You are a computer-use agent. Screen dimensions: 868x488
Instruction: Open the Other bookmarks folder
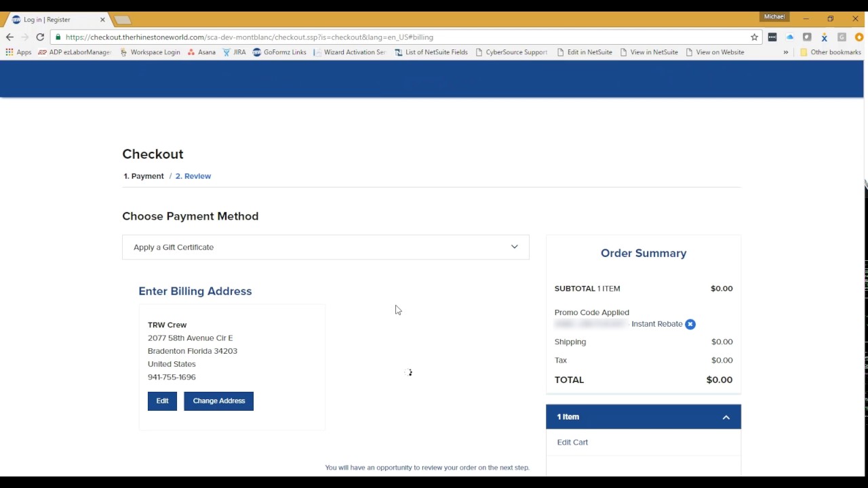pos(830,52)
